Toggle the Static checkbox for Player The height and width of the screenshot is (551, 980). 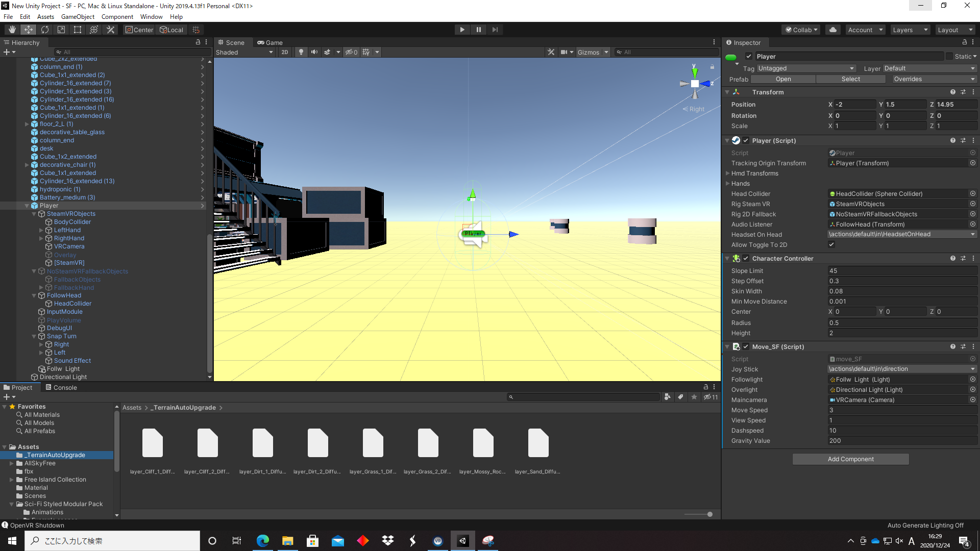(949, 57)
